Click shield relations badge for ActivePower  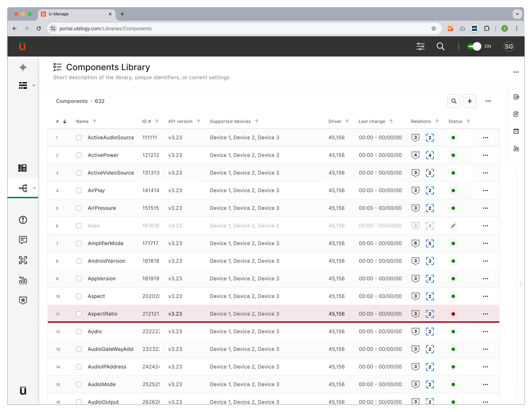(x=416, y=155)
